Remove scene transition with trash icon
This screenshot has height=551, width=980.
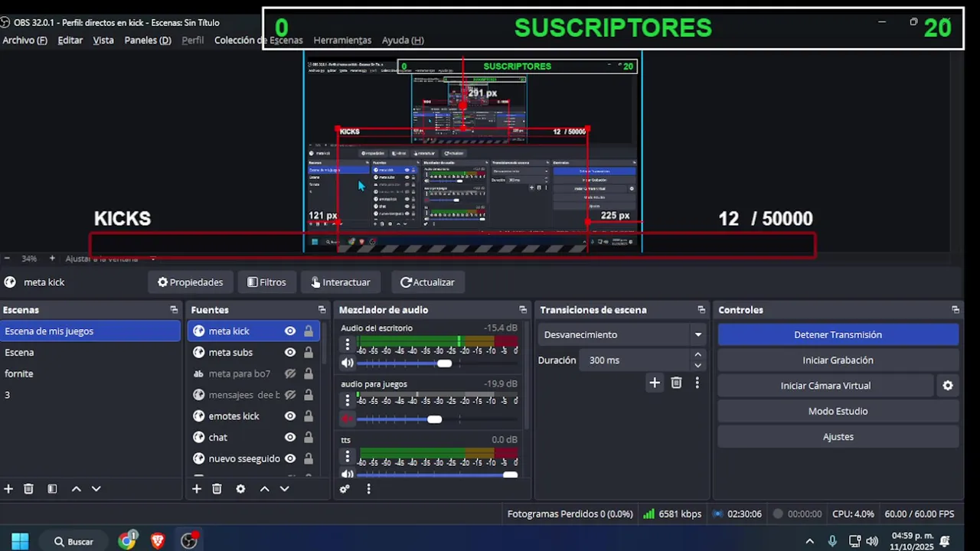676,383
